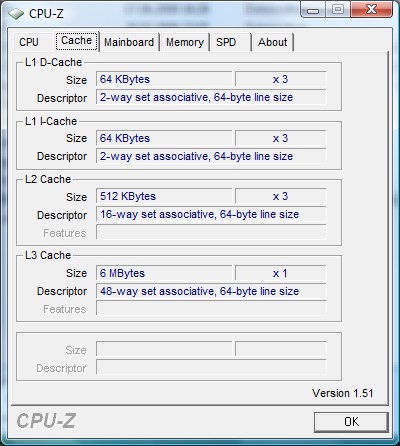The image size is (400, 446).
Task: Click L1 D-Cache descriptor 2-way set associative
Action: pos(211,97)
